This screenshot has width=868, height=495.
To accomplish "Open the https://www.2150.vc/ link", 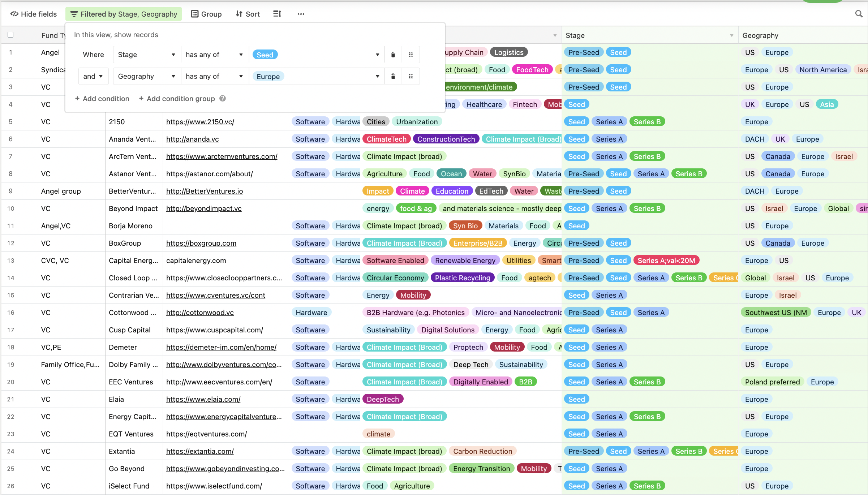I will (200, 122).
